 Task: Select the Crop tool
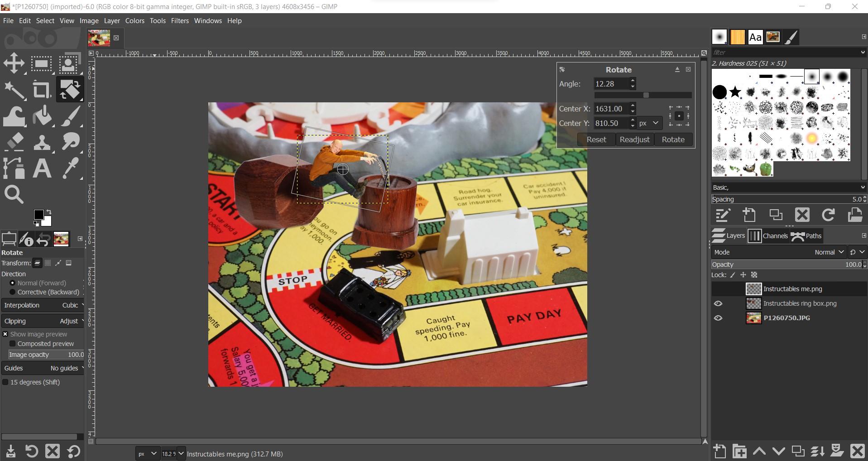coord(42,90)
